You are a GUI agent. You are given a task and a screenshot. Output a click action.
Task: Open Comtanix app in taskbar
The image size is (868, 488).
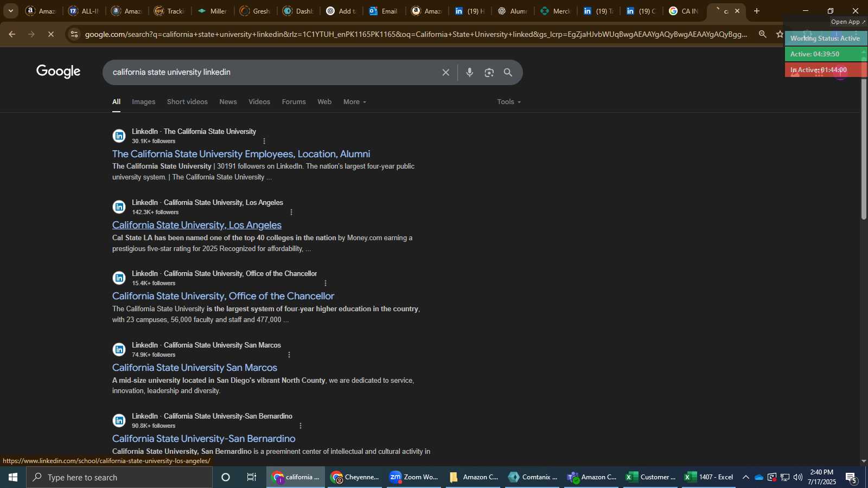(x=533, y=477)
